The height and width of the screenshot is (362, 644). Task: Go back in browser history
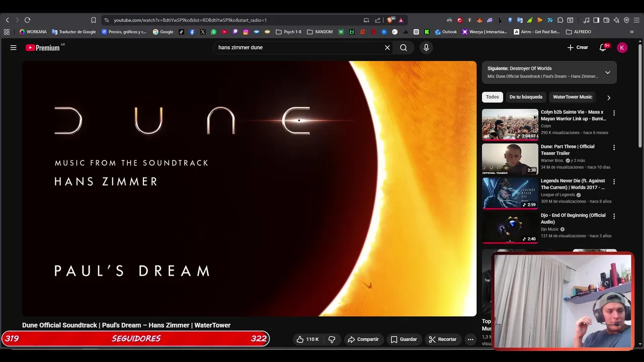7,20
